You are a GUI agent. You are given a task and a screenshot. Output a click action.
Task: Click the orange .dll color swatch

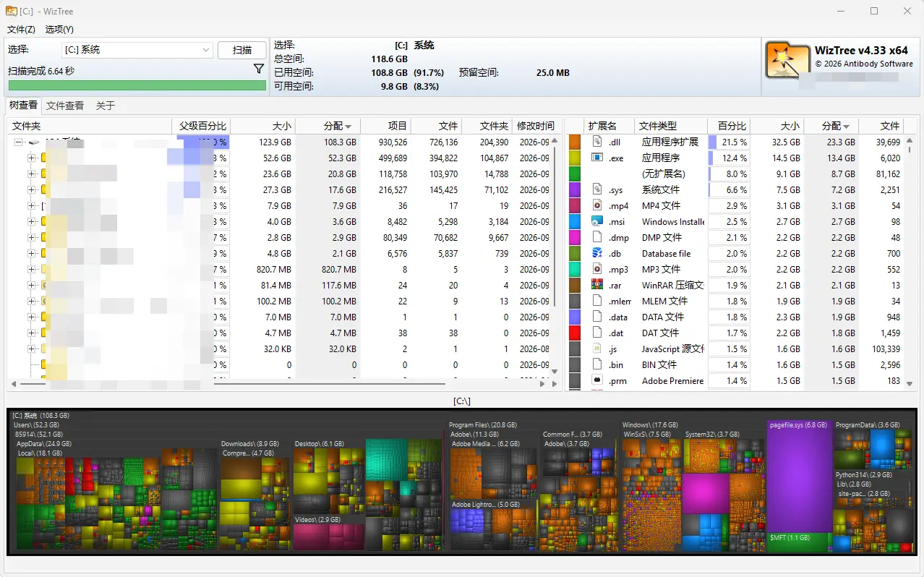575,142
